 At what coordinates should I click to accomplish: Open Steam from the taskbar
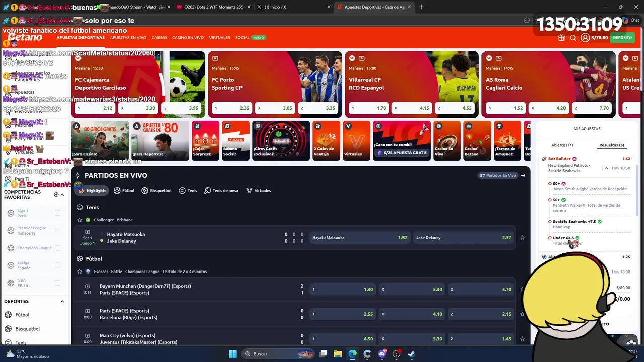coord(411,354)
